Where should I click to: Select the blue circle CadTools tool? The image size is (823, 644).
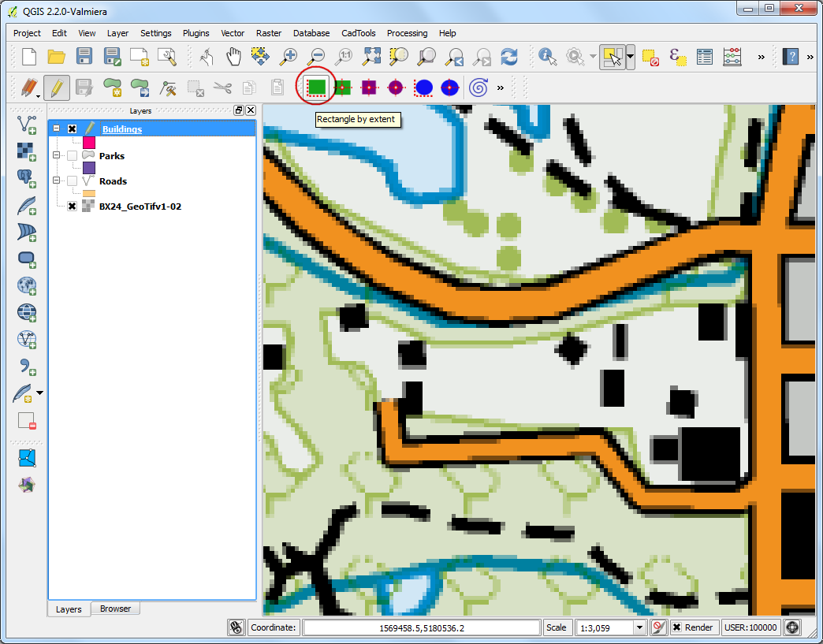423,87
